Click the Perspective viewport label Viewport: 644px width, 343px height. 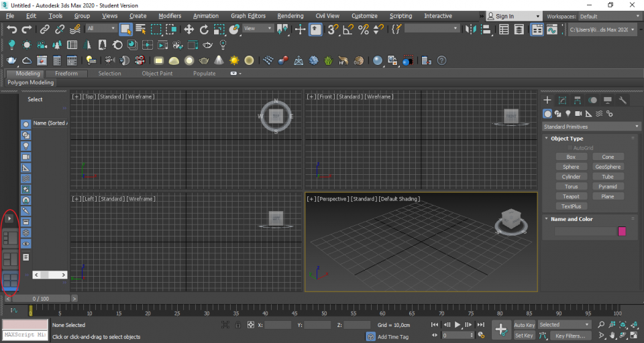(x=333, y=198)
